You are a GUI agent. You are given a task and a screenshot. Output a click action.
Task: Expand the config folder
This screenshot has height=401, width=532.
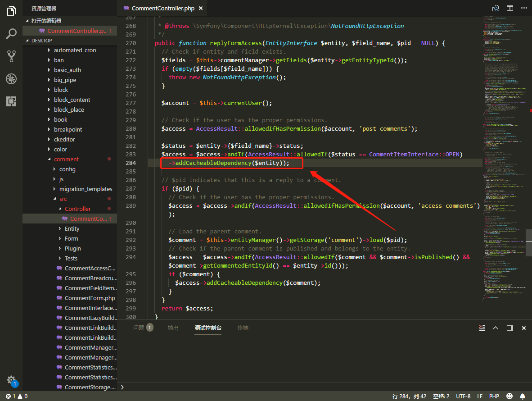point(70,169)
